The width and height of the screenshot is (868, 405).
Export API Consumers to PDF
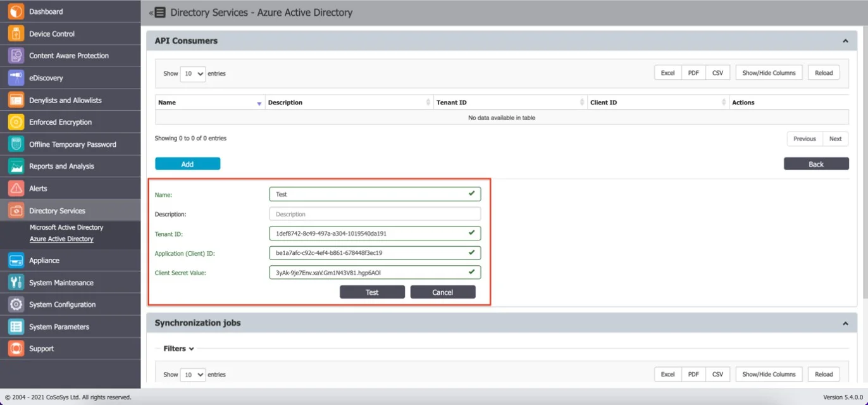tap(693, 73)
